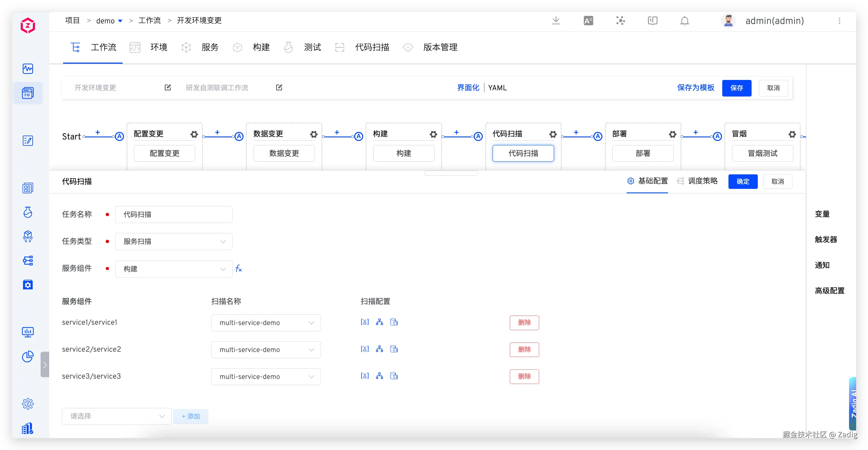Open 变量 side panel
Image resolution: width=868 pixels, height=450 pixels.
[x=822, y=214]
